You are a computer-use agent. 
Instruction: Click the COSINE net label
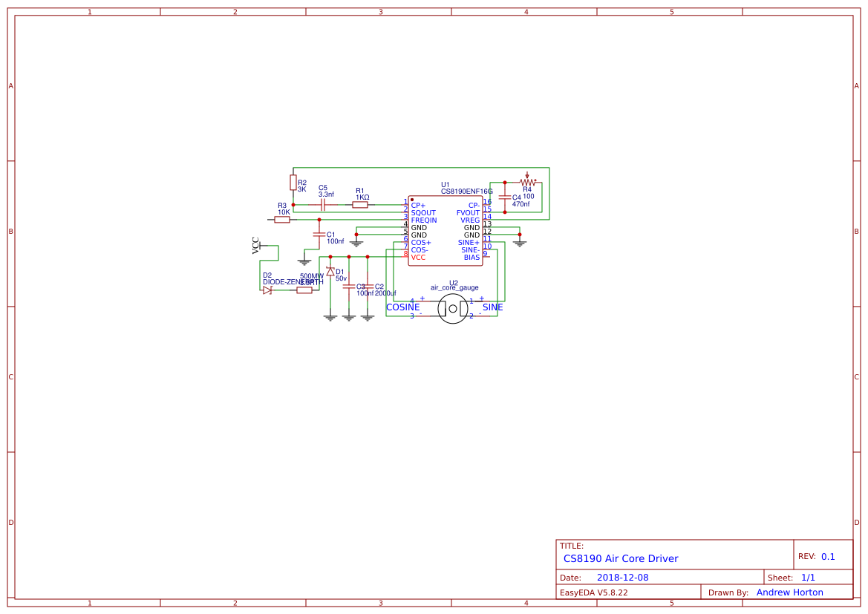(402, 307)
